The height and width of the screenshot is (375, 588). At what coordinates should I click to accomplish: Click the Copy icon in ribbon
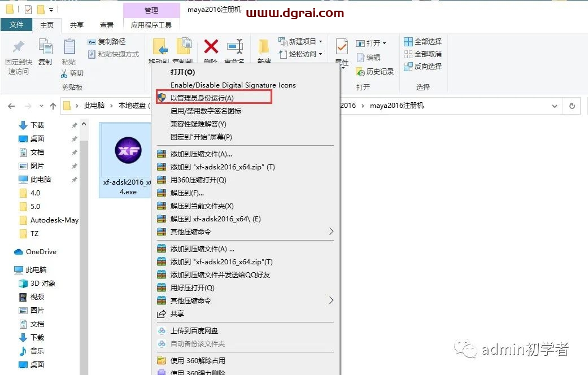point(45,47)
